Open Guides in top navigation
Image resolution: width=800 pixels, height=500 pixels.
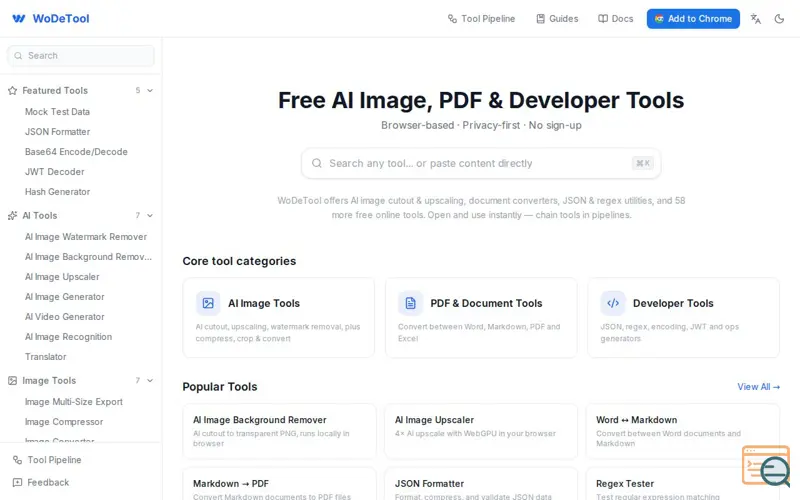tap(557, 19)
